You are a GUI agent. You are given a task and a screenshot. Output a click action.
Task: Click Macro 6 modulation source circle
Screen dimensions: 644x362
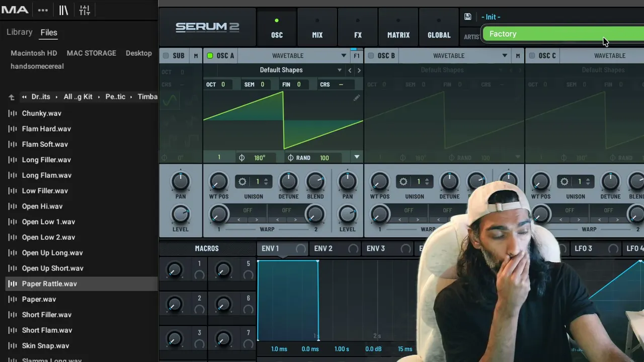pyautogui.click(x=248, y=310)
